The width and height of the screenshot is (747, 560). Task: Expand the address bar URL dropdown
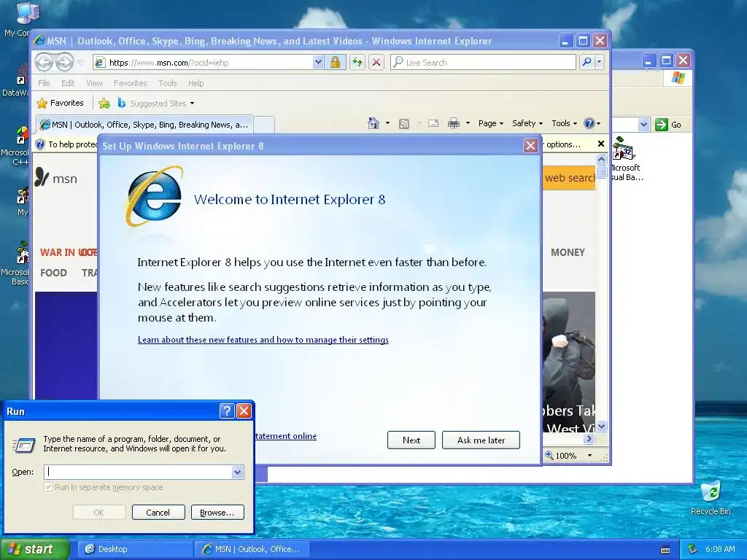318,63
